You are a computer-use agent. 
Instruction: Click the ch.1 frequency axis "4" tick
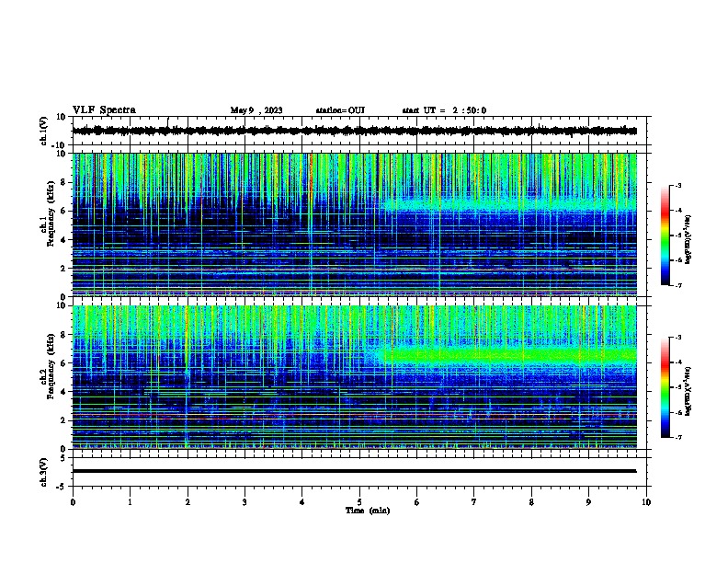coord(64,240)
